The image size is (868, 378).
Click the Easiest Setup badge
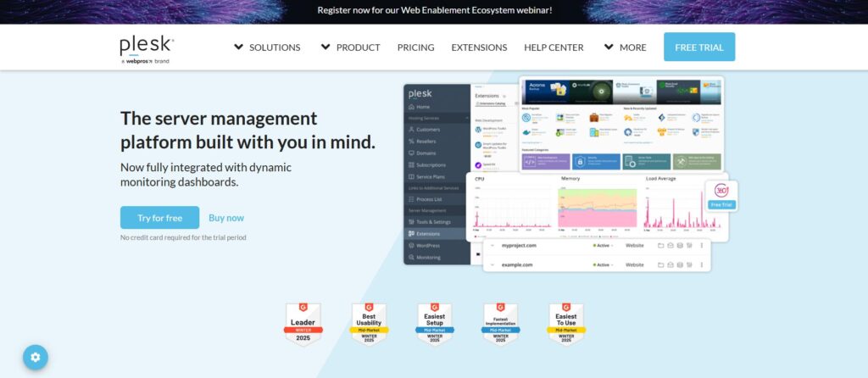pos(435,325)
